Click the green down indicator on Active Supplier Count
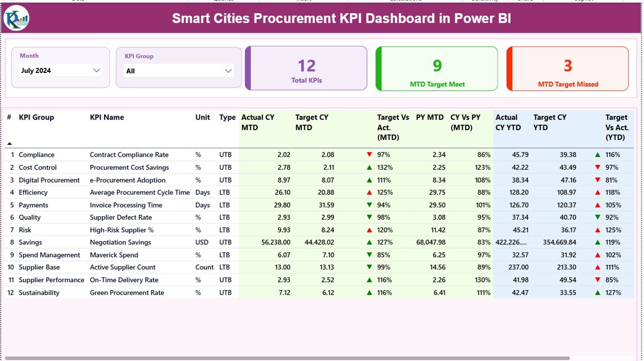 [x=370, y=267]
